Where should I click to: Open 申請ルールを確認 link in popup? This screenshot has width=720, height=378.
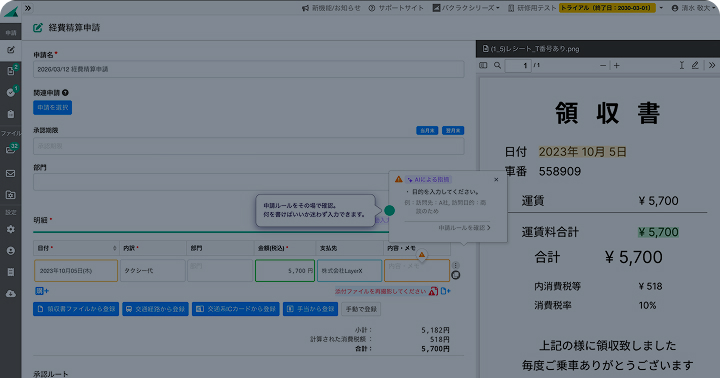[464, 228]
